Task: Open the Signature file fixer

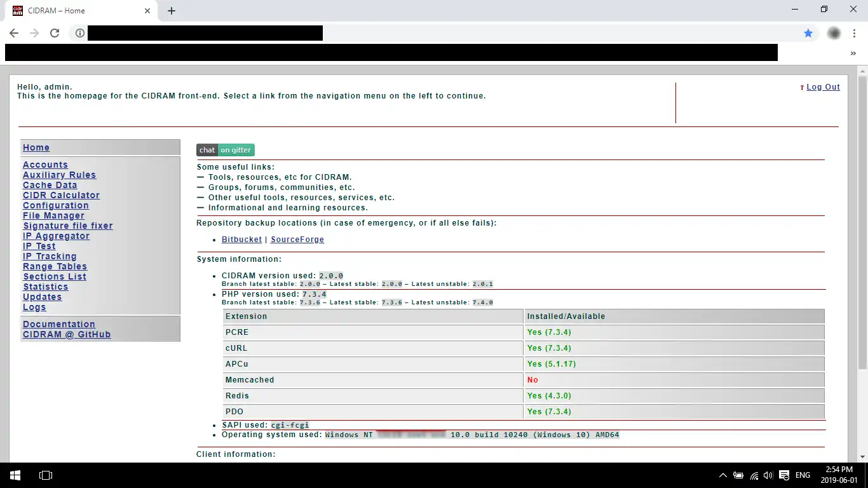Action: point(68,226)
